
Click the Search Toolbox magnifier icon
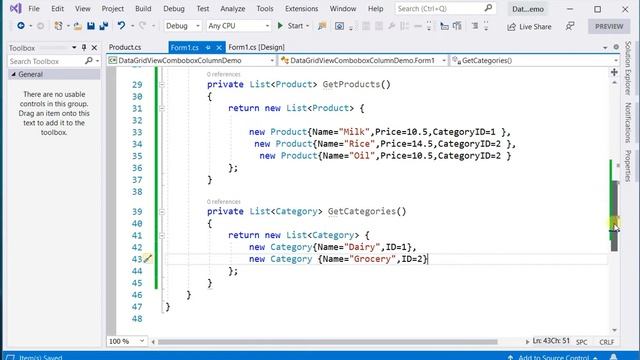(88, 61)
